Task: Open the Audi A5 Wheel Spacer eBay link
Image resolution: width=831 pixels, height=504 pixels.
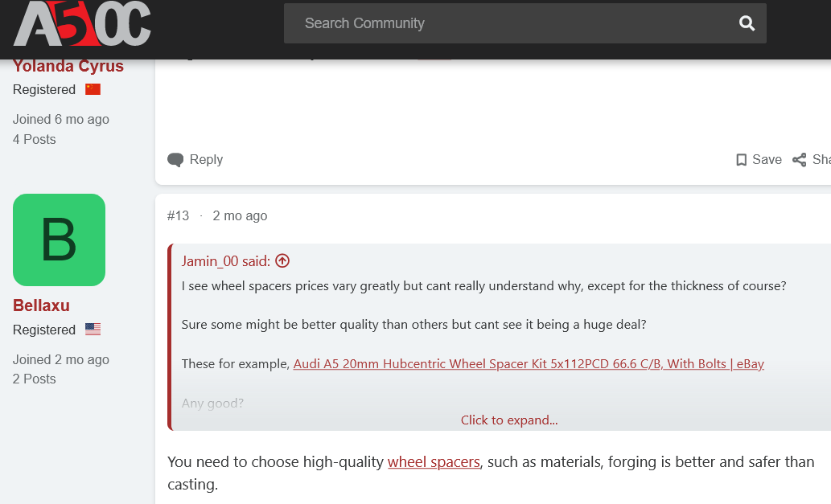Action: click(x=529, y=364)
